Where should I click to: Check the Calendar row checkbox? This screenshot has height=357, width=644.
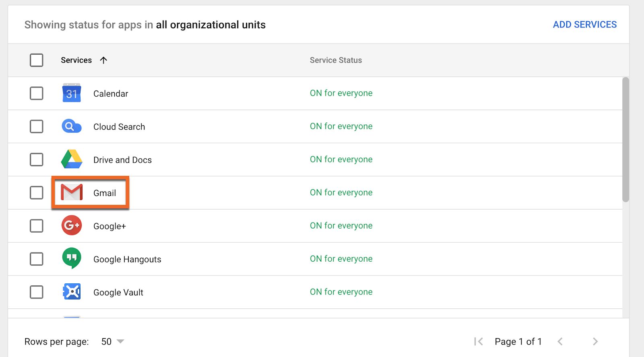37,93
